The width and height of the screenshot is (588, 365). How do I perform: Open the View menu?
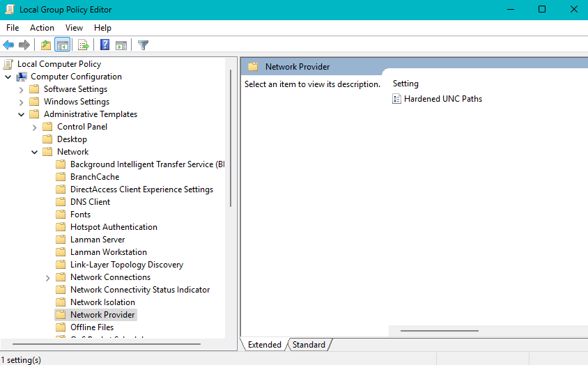pyautogui.click(x=74, y=28)
